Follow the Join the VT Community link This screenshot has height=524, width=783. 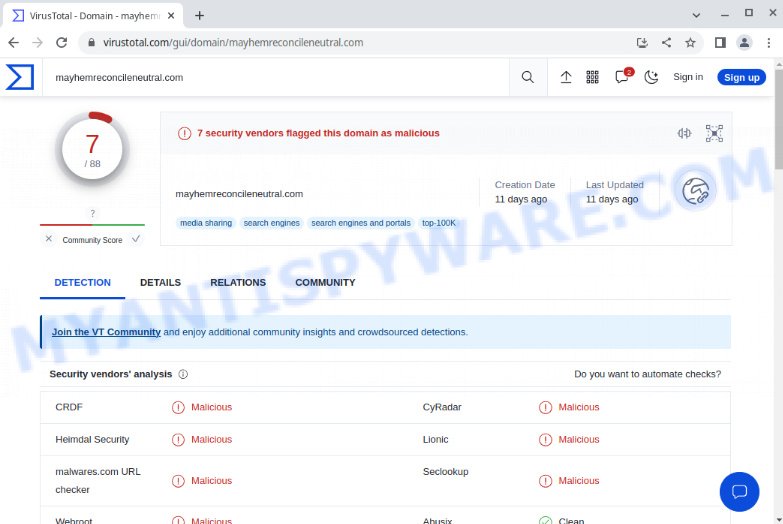coord(106,332)
